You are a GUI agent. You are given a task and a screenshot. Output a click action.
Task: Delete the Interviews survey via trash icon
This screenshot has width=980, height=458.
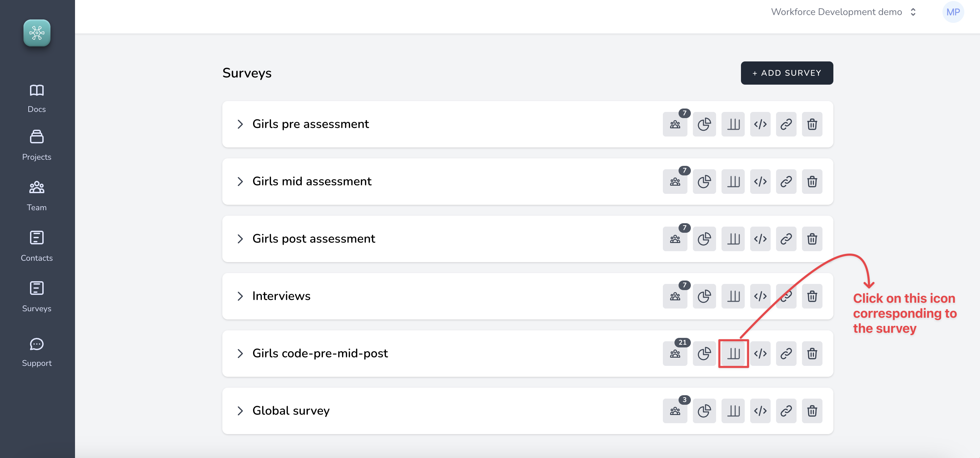[812, 296]
